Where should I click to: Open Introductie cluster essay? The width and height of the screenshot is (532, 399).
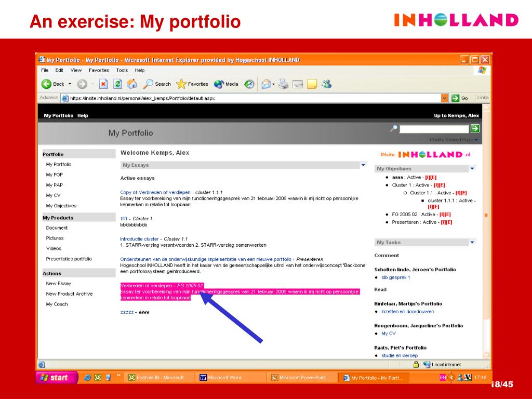pyautogui.click(x=139, y=239)
